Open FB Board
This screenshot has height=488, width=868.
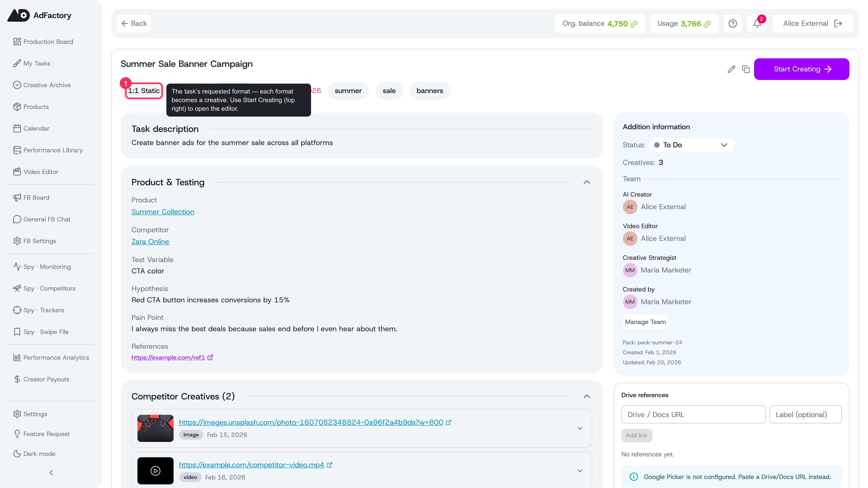point(31,197)
